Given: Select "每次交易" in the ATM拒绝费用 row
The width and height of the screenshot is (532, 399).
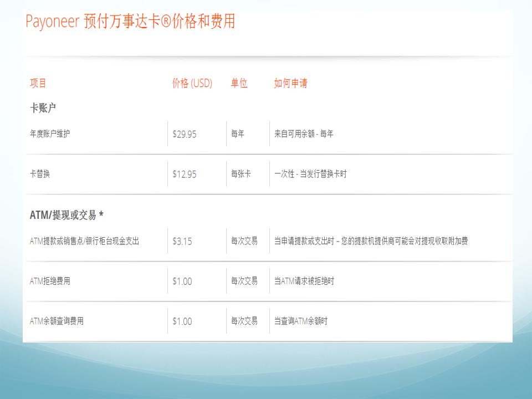Looking at the screenshot, I should click(x=244, y=281).
